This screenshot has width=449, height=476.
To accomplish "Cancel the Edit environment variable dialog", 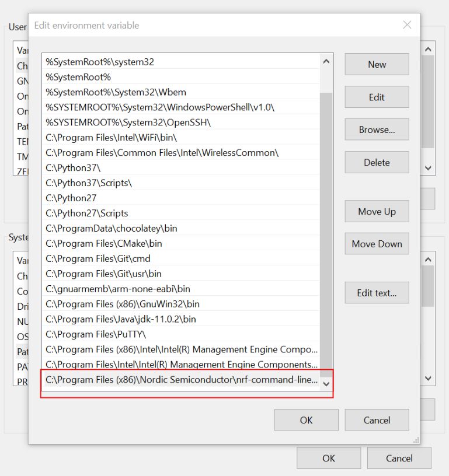I will [x=377, y=420].
